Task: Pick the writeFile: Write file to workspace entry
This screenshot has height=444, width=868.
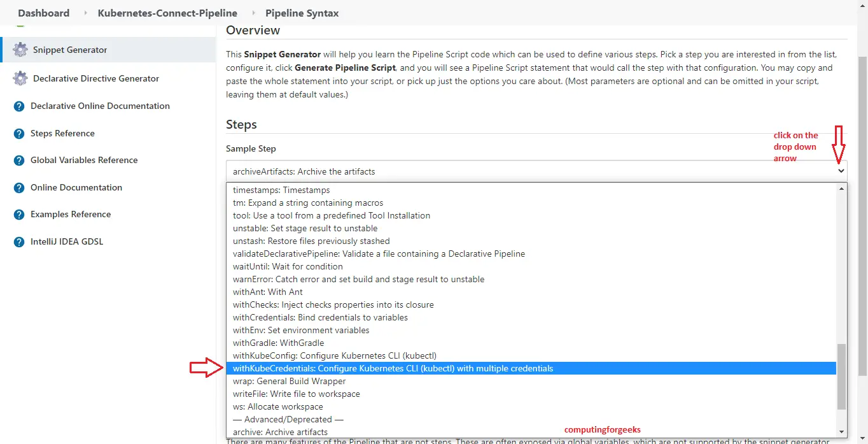Action: (296, 394)
